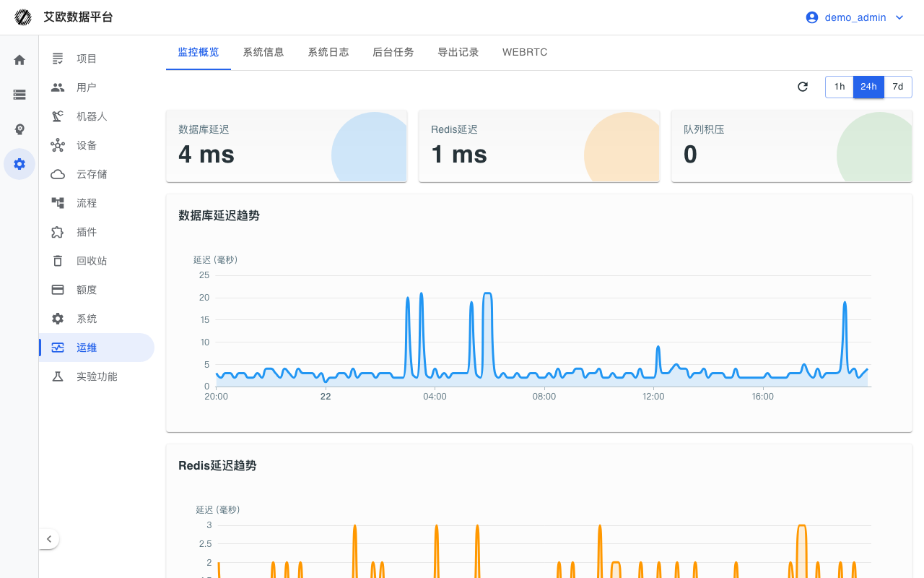Click the 04:00 label on database chart axis
This screenshot has width=924, height=578.
tap(435, 396)
